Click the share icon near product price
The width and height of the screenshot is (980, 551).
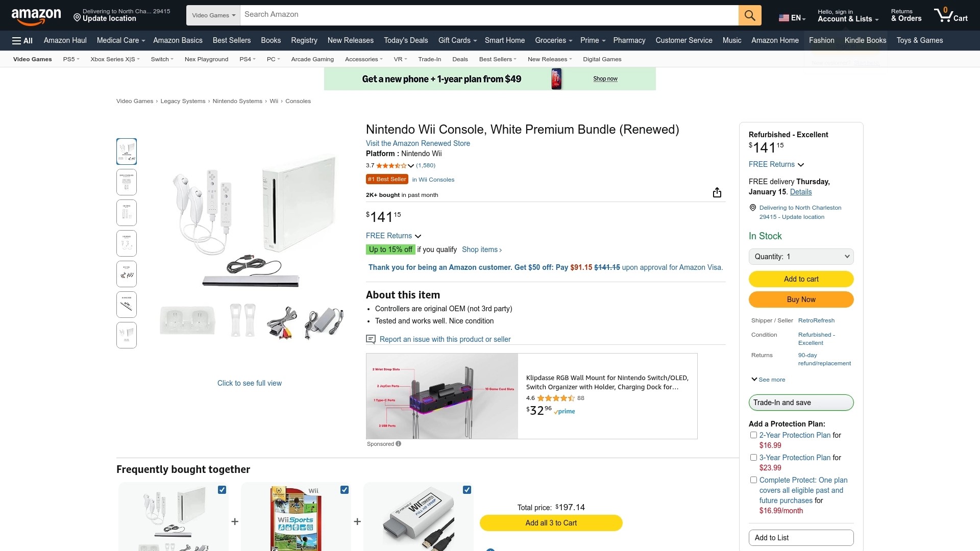point(717,192)
